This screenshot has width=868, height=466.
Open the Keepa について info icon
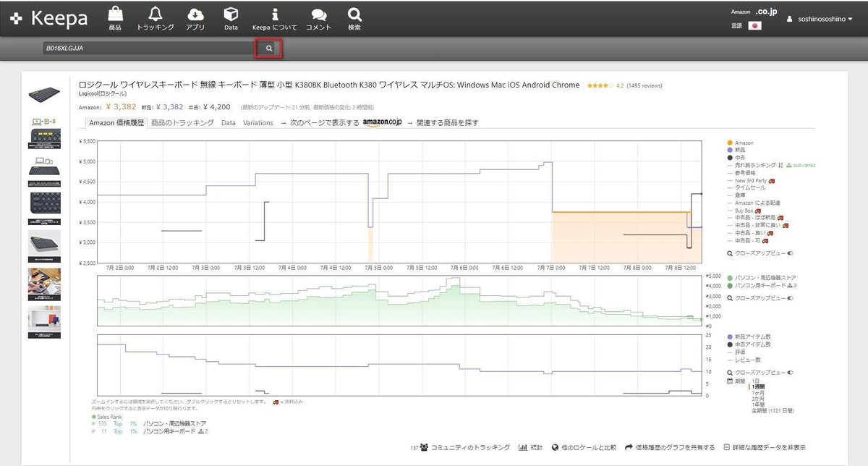(274, 14)
